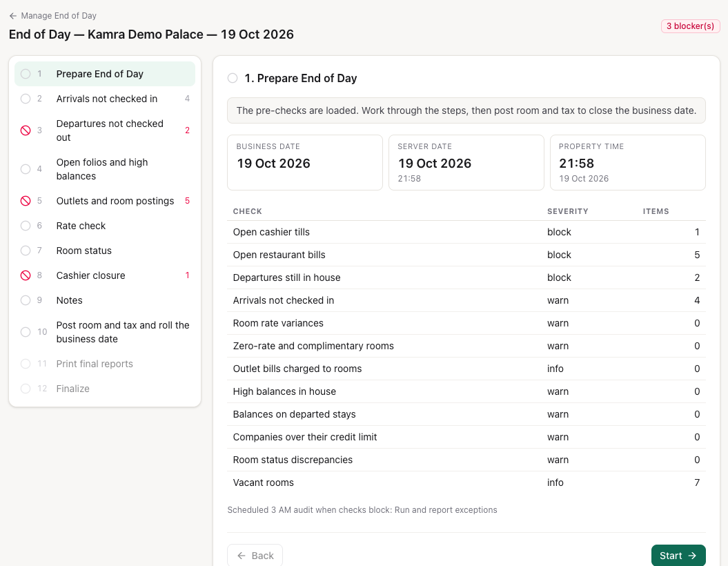
Task: Click the blocked icon on Cashier closure
Action: click(x=26, y=275)
